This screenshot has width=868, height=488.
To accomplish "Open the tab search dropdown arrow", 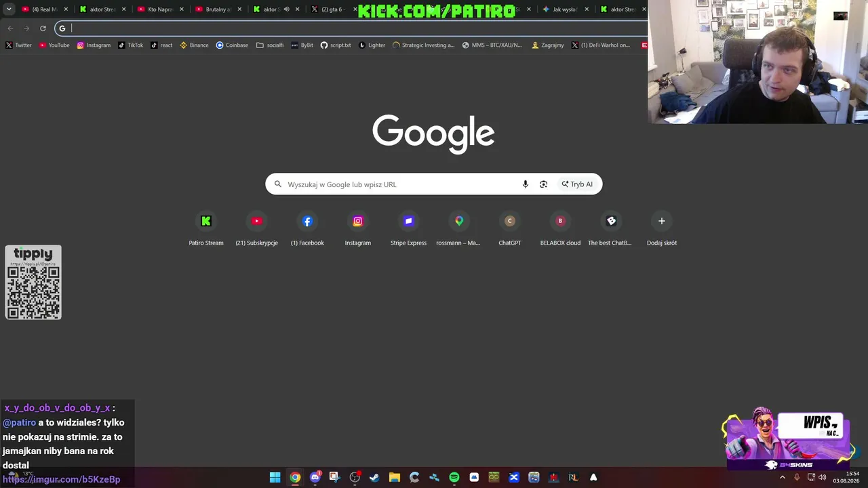I will point(9,9).
